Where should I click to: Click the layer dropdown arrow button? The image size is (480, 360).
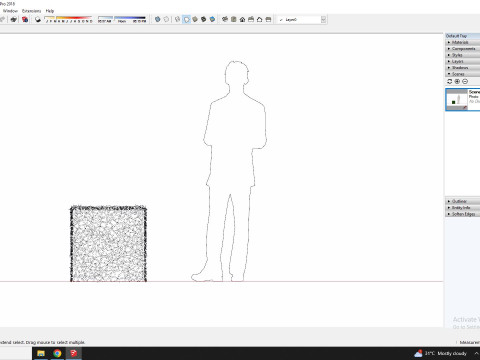click(323, 20)
